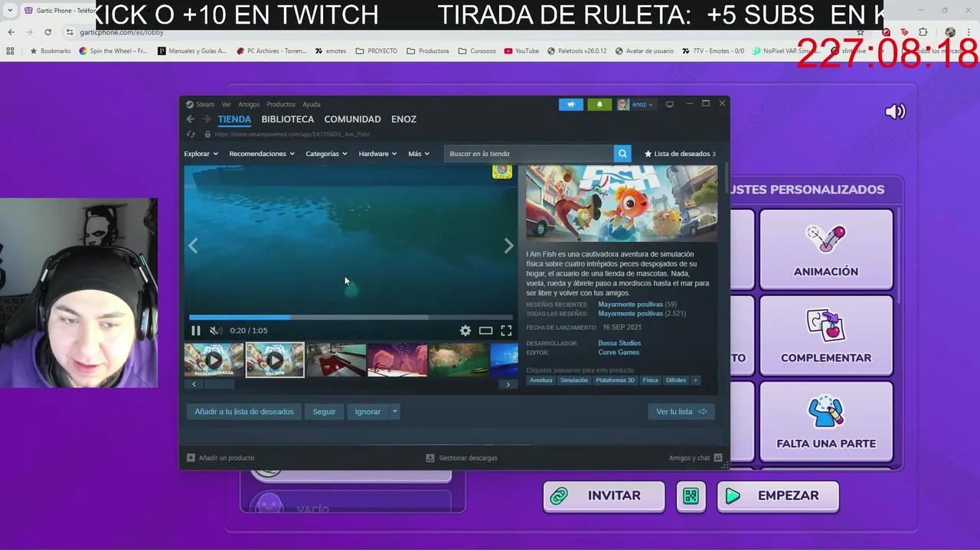Open Curve Games publisher link

(619, 352)
